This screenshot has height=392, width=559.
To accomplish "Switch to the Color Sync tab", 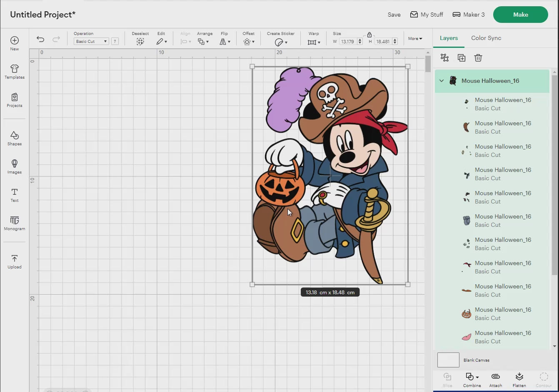I will tap(486, 38).
